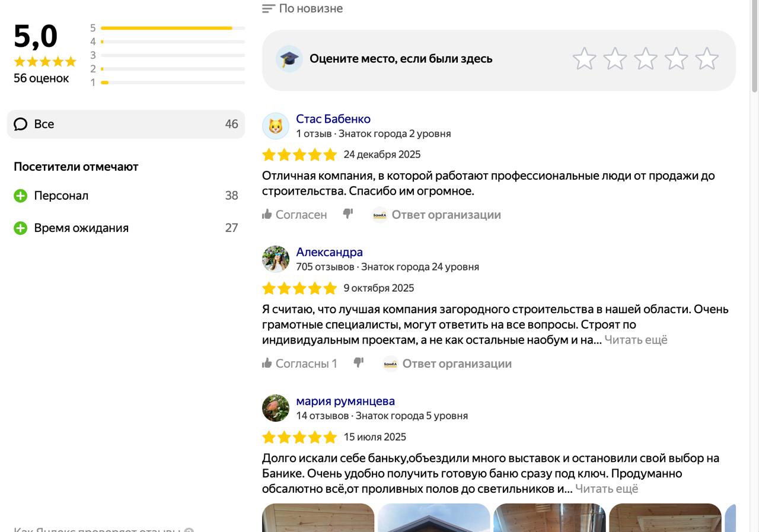Select the Все reviews filter

pyautogui.click(x=126, y=124)
